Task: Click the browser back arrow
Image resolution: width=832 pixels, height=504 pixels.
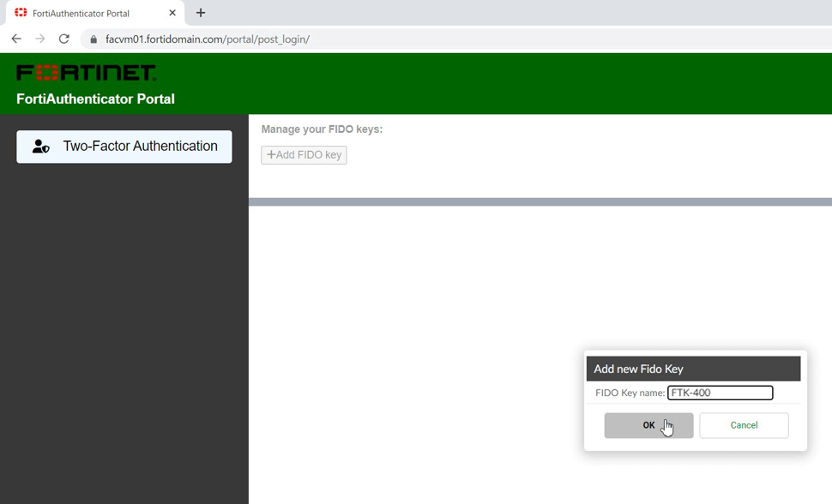Action: (x=16, y=39)
